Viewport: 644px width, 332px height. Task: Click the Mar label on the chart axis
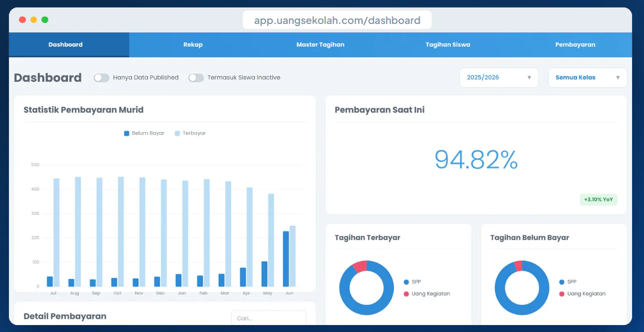point(225,293)
